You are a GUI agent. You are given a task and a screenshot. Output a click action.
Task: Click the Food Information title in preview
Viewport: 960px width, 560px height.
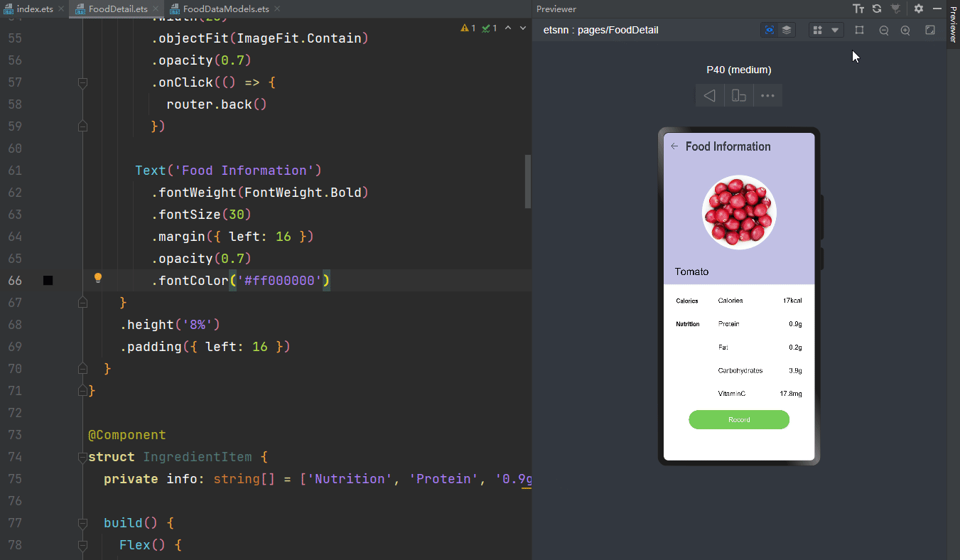coord(728,146)
